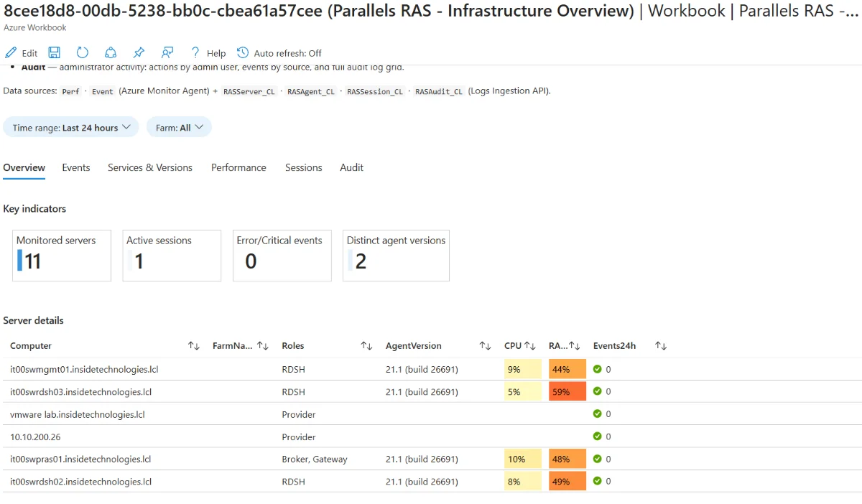The width and height of the screenshot is (862, 504).
Task: Click the Distinct agent versions tile
Action: click(396, 256)
